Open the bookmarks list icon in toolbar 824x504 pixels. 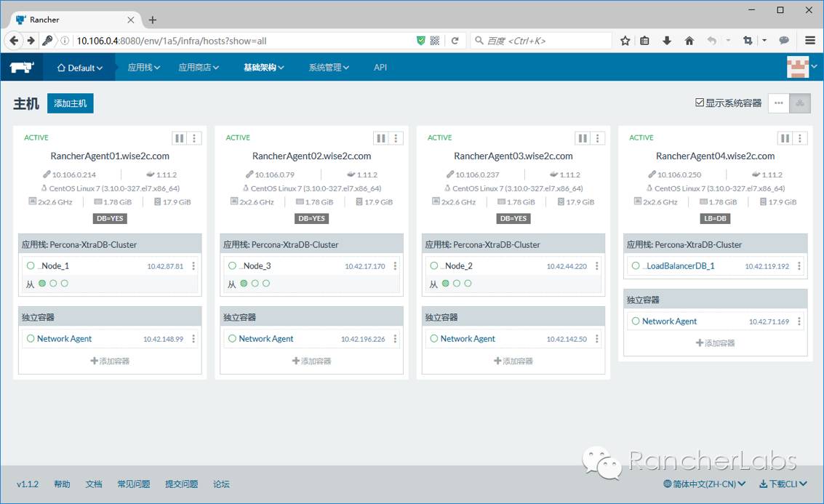coord(645,41)
